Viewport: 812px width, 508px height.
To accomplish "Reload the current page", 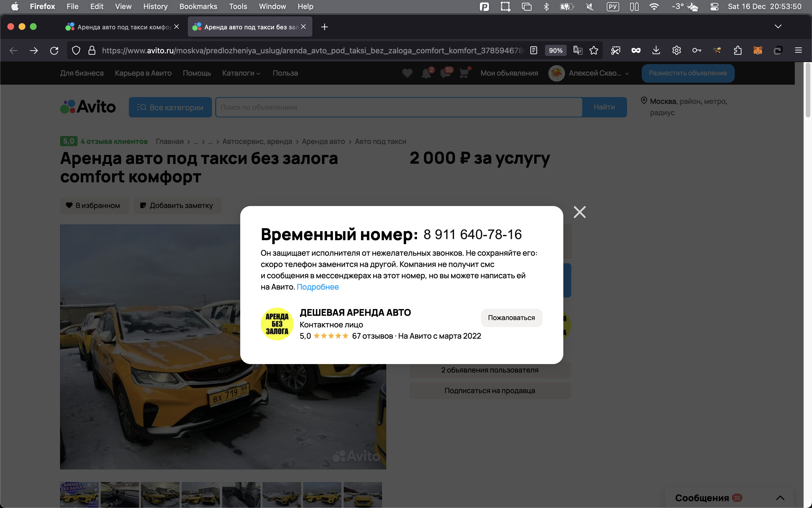I will coord(54,51).
